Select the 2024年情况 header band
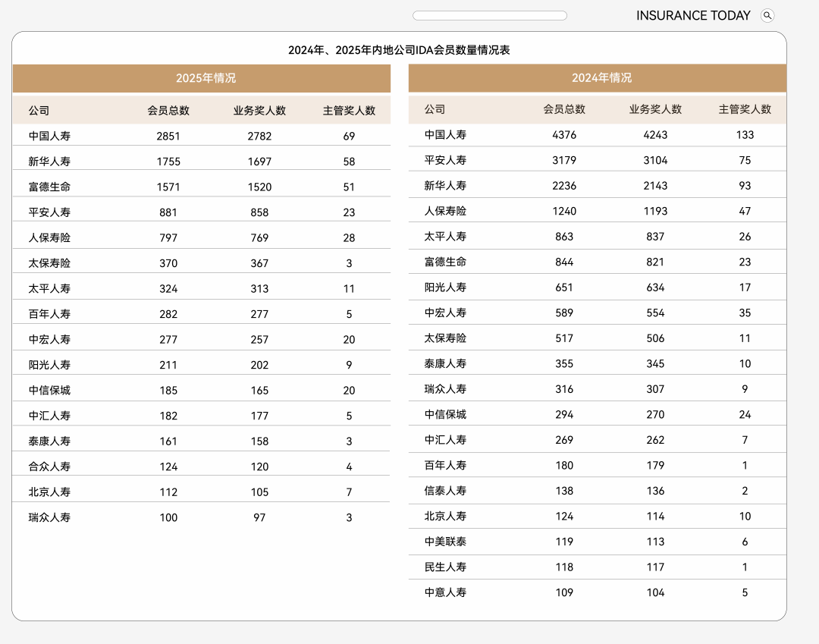The image size is (819, 644). 598,78
